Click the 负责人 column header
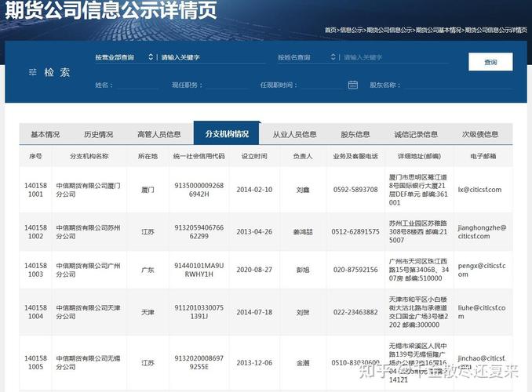The image size is (532, 392). click(303, 156)
